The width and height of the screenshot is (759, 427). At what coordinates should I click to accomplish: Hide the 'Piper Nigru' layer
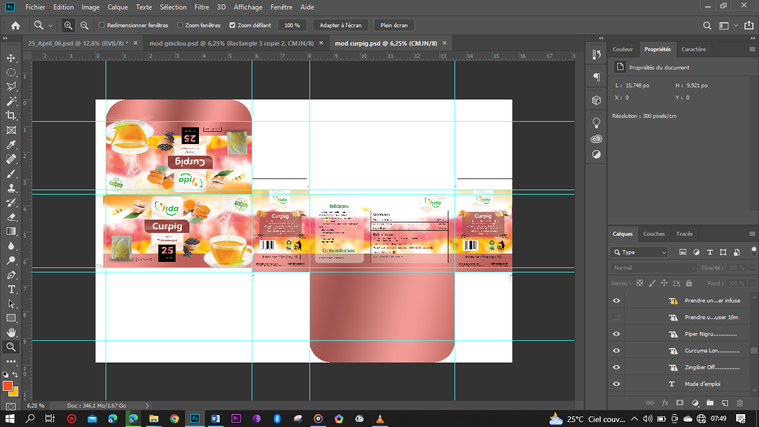coord(616,334)
